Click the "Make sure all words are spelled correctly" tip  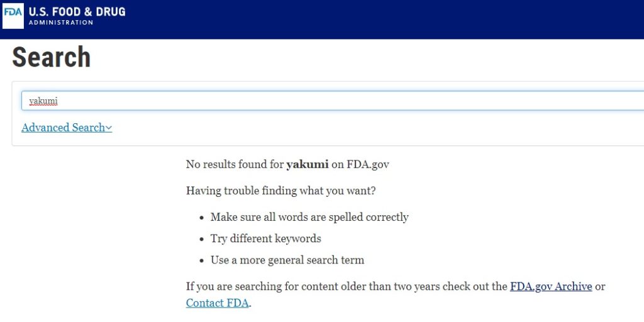click(x=309, y=217)
